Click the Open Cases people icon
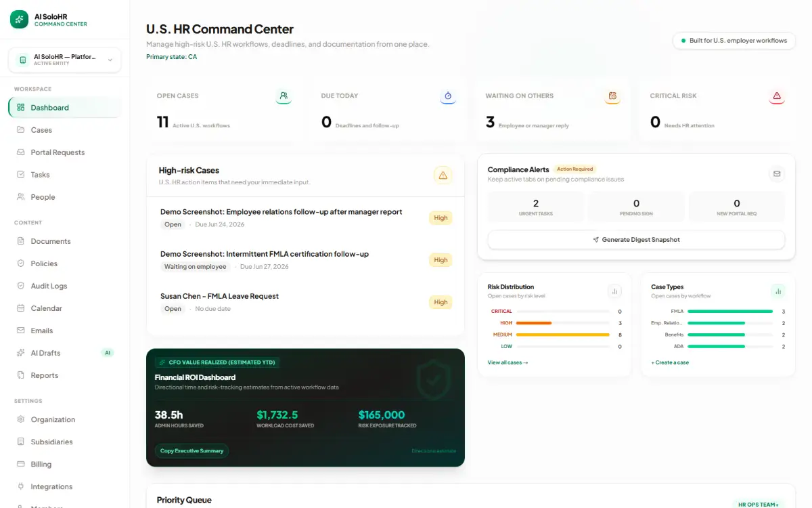The height and width of the screenshot is (508, 812). tap(284, 96)
